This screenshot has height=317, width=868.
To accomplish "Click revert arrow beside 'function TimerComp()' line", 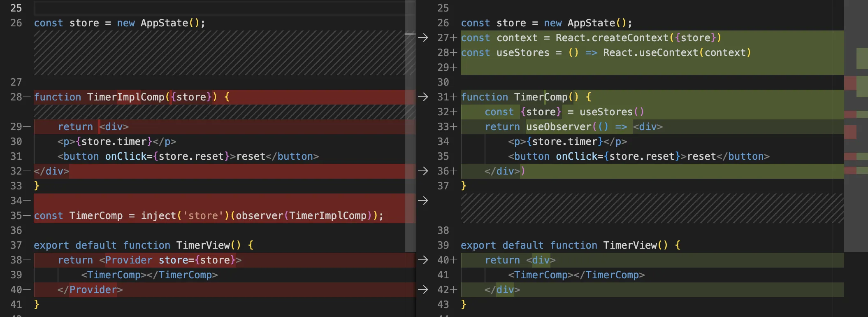I will pyautogui.click(x=423, y=97).
